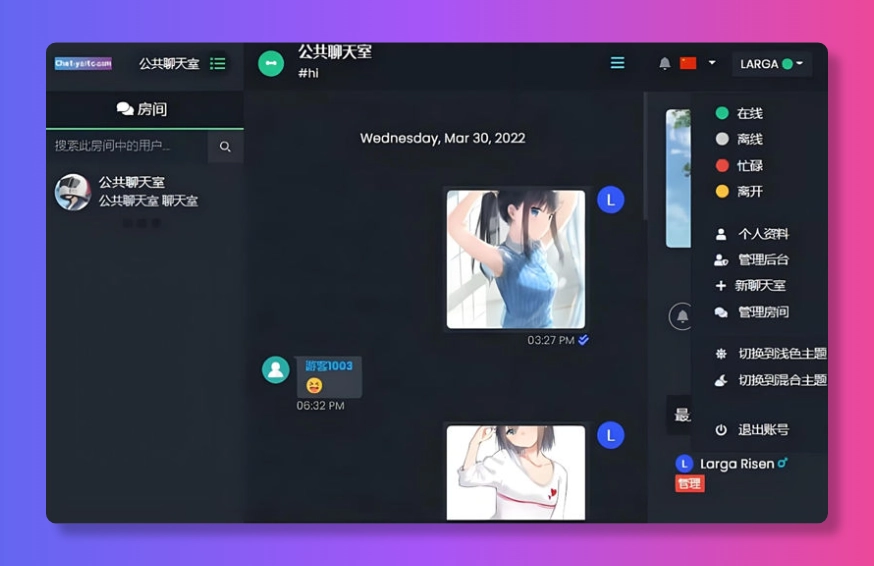Click the sky image thumbnail in right panel
The width and height of the screenshot is (874, 566).
[x=678, y=178]
